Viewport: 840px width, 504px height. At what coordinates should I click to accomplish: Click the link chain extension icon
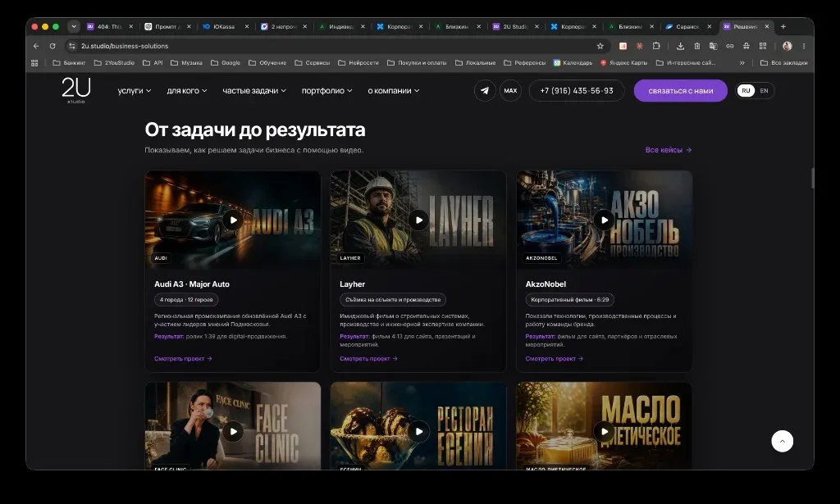pos(729,46)
